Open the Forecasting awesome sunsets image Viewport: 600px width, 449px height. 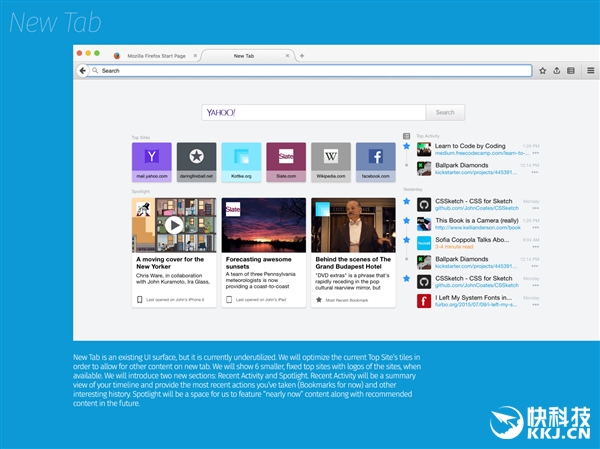click(264, 225)
